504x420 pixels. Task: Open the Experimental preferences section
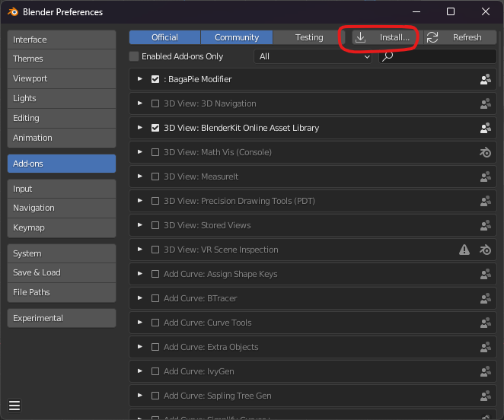[x=62, y=318]
